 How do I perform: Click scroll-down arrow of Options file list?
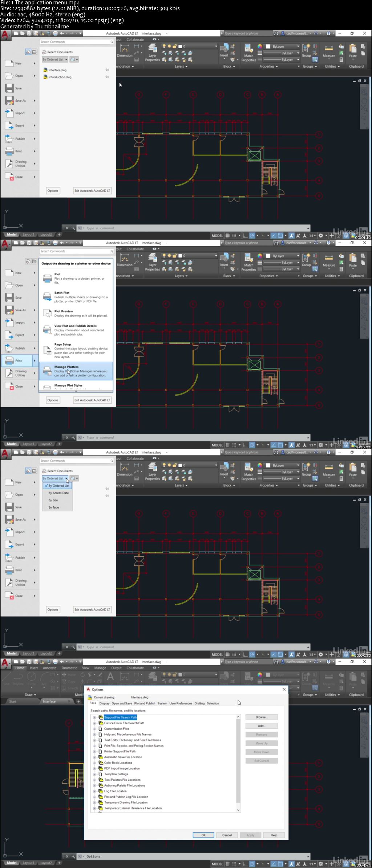(238, 810)
